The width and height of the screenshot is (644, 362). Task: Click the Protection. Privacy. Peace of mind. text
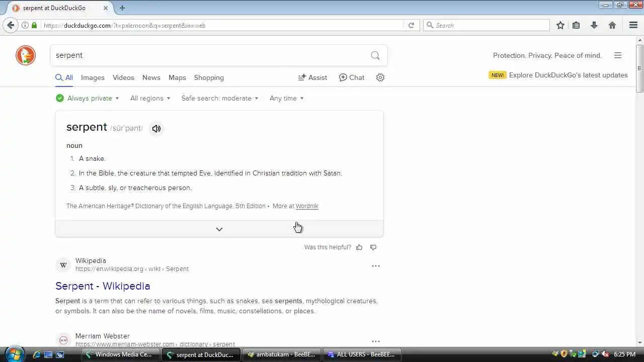547,55
